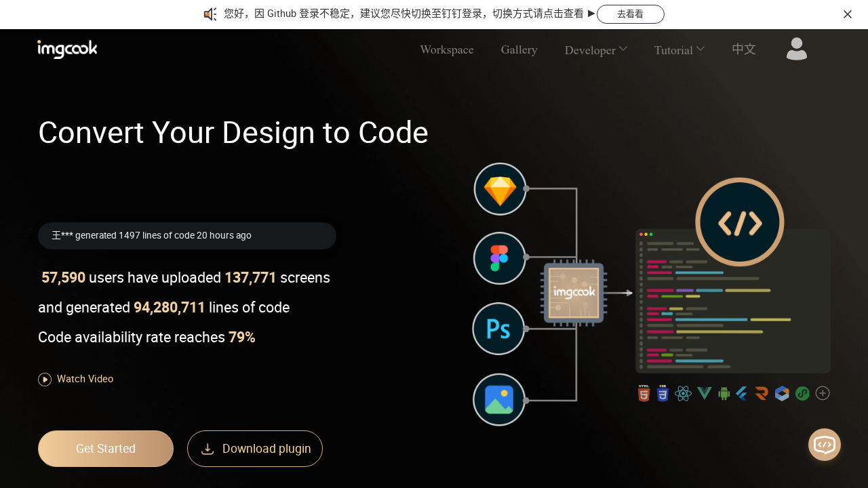Select the HTML5 output icon

(643, 393)
